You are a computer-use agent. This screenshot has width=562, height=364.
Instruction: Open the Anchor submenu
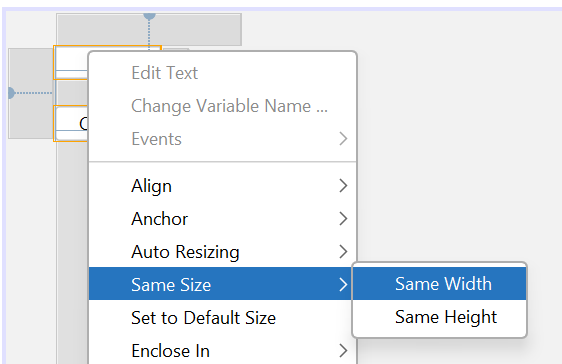(223, 219)
